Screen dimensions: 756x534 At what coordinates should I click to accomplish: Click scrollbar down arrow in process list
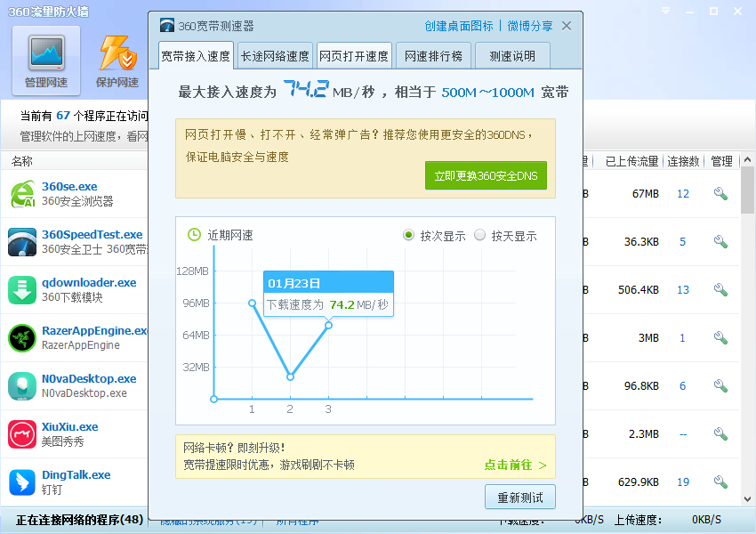pos(747,499)
